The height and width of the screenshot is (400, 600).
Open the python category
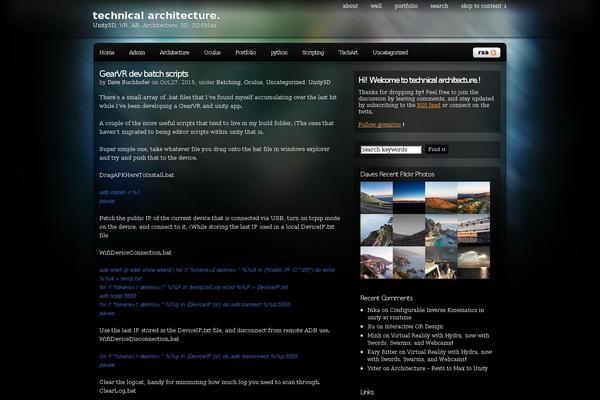click(x=279, y=52)
